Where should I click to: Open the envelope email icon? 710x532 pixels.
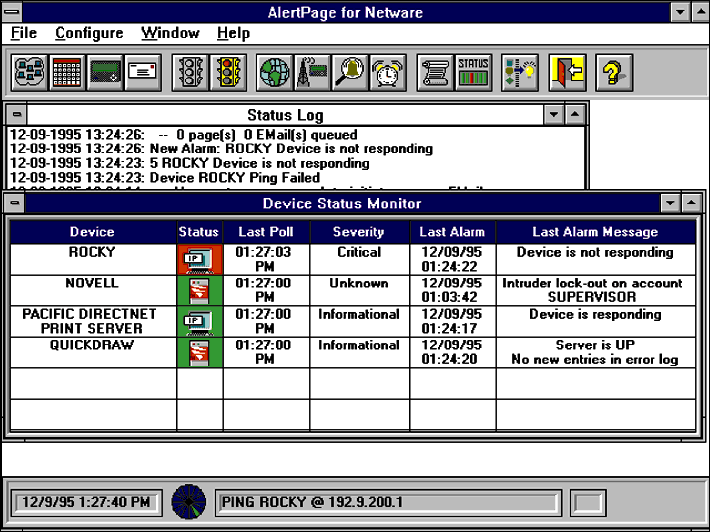point(143,72)
